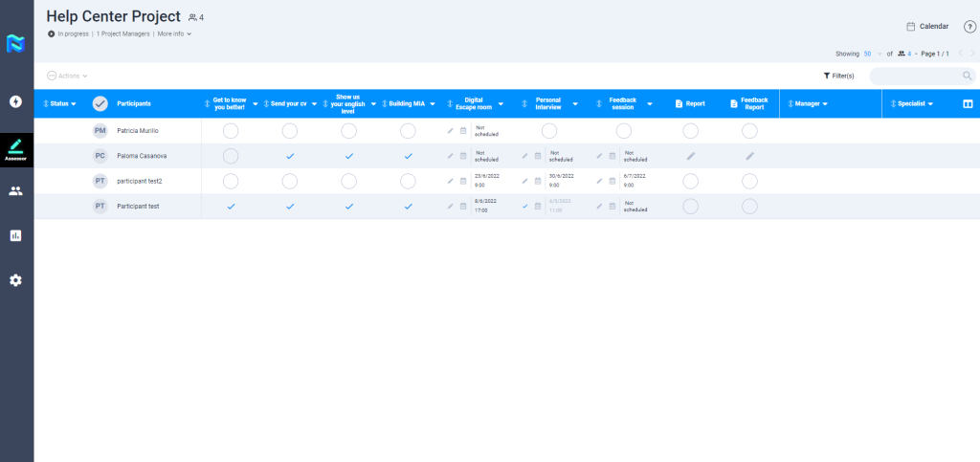Open the Assessor section in sidebar
This screenshot has width=980, height=462.
(16, 148)
